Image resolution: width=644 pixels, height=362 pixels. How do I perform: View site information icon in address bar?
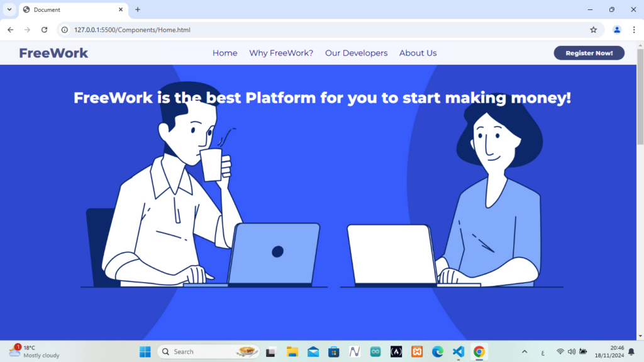pos(65,30)
